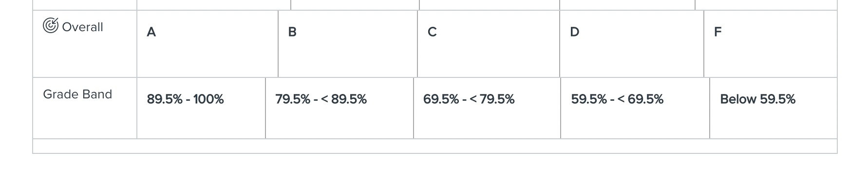Select the F grade cell

771,44
